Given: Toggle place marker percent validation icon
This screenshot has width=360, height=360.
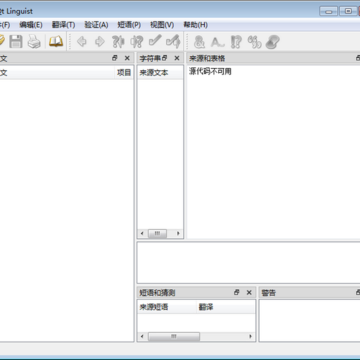Looking at the screenshot, I should click(254, 42).
